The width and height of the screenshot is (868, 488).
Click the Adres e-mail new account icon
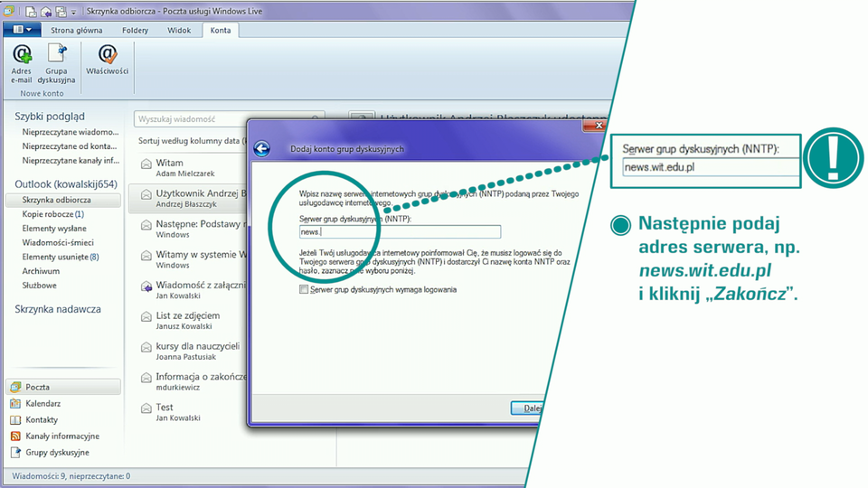point(22,64)
